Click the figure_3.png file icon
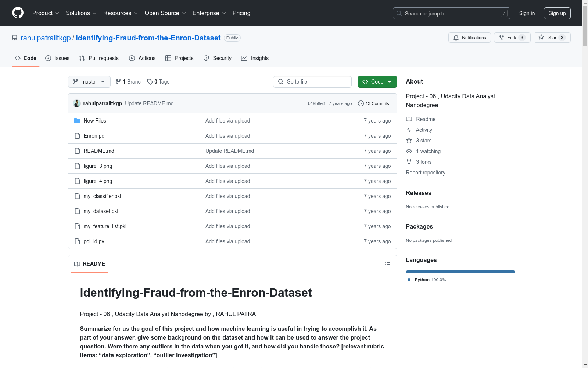The width and height of the screenshot is (588, 368). point(77,166)
